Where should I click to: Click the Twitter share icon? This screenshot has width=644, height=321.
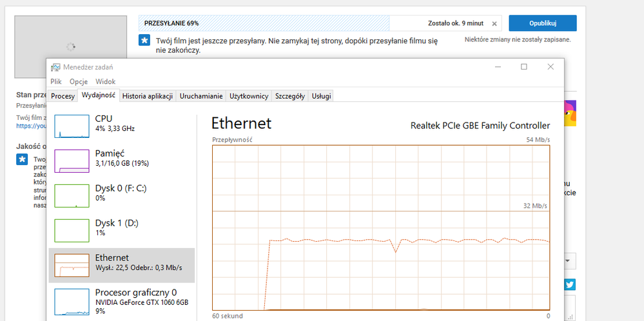point(570,285)
